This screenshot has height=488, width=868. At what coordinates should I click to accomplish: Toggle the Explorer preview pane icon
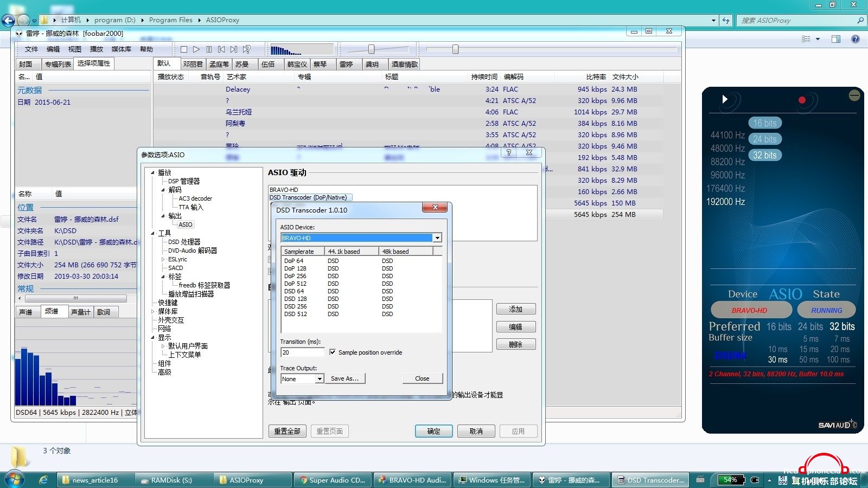click(835, 39)
